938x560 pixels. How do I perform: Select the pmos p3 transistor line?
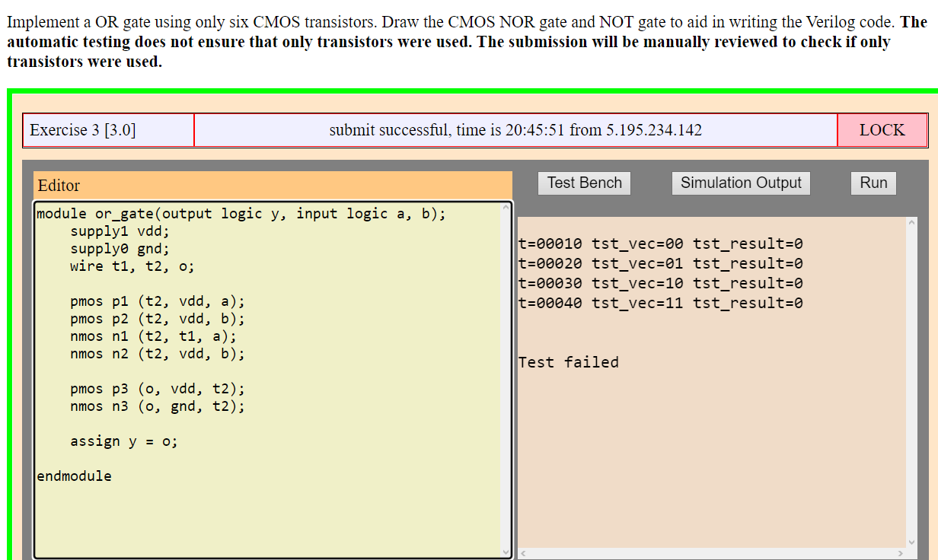(156, 389)
